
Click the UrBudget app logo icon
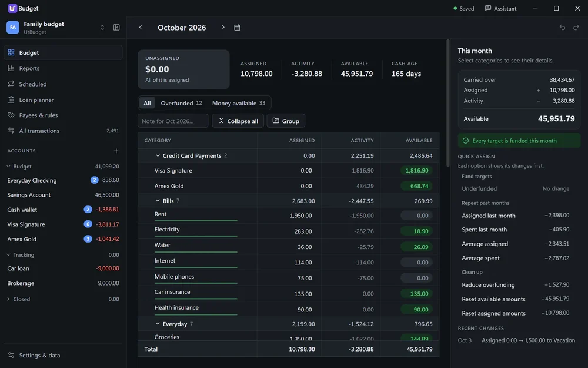[x=12, y=8]
